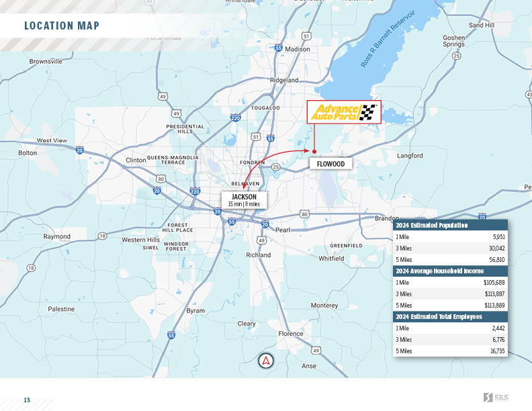The height and width of the screenshot is (411, 532).
Task: Click the page number 13
Action: click(27, 400)
